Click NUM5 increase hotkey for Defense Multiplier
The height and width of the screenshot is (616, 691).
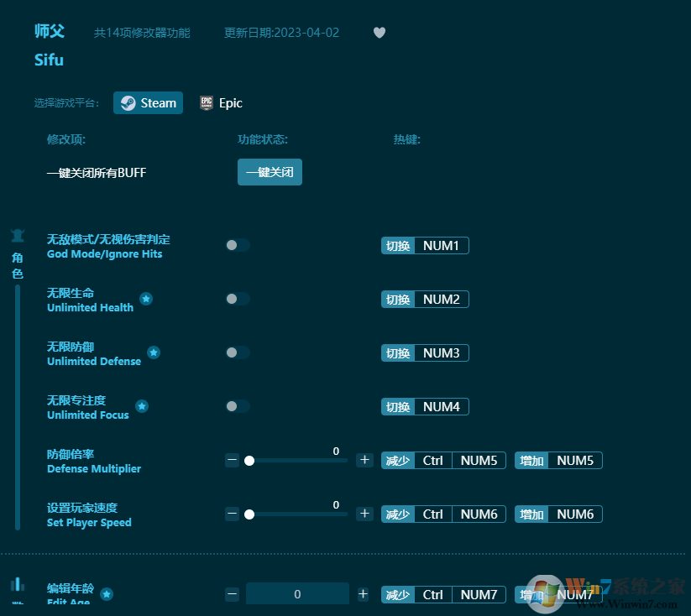pos(558,461)
